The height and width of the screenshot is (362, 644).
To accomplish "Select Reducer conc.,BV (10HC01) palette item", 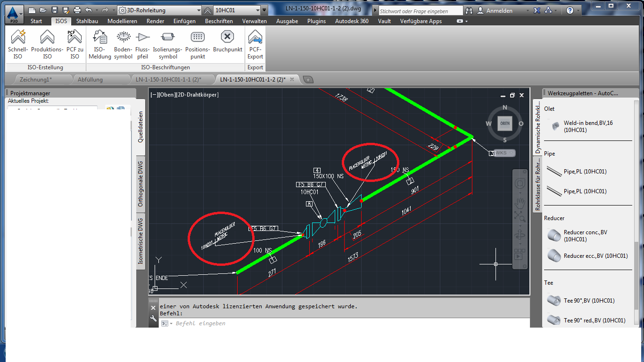I will 588,236.
